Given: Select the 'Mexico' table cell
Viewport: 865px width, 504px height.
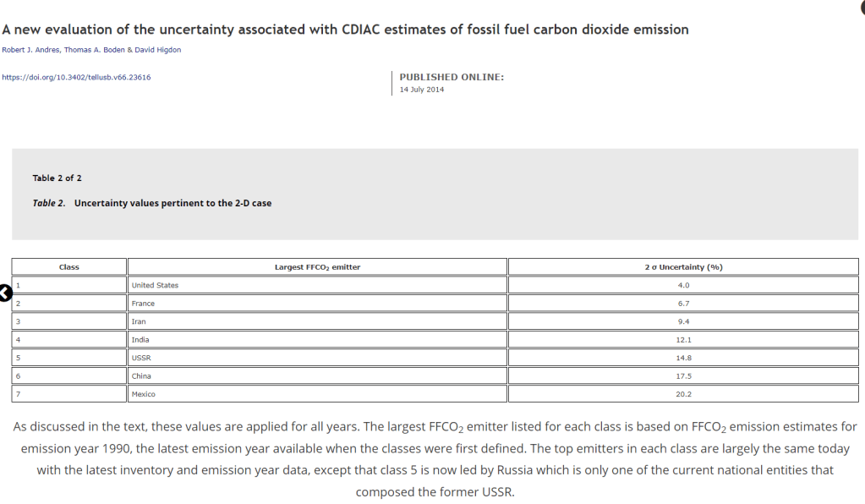Looking at the screenshot, I should point(144,394).
